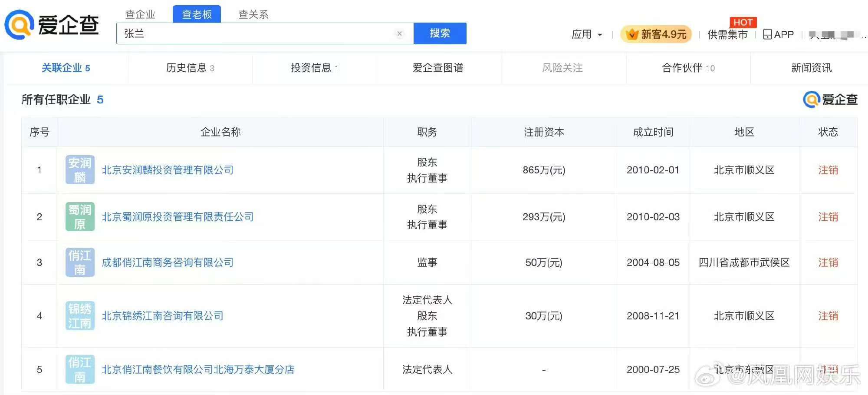Click the 865万(元) capital cell
This screenshot has height=395, width=868.
click(x=544, y=170)
